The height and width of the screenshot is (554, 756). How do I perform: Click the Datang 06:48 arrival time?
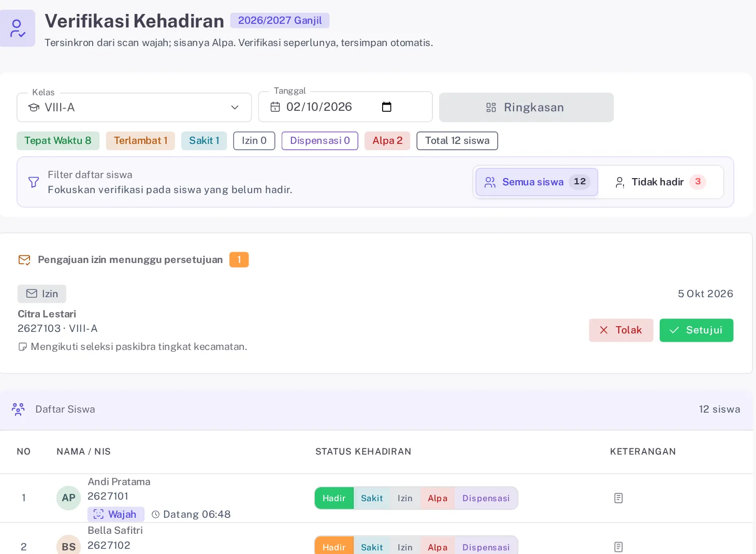tap(191, 515)
